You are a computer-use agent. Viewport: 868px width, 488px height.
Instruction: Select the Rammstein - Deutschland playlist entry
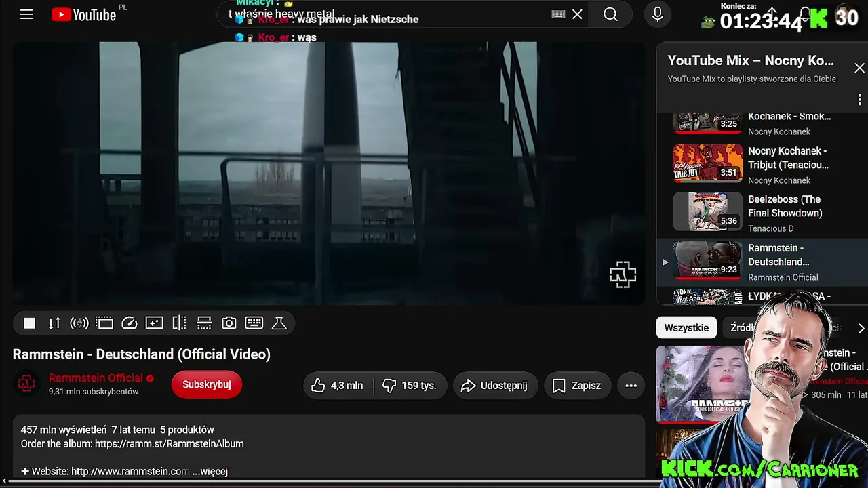762,262
